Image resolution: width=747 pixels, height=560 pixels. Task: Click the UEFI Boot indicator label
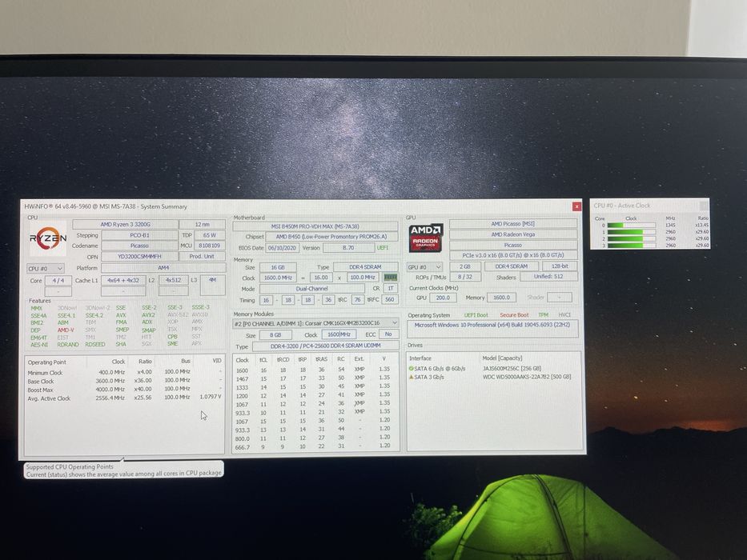476,314
